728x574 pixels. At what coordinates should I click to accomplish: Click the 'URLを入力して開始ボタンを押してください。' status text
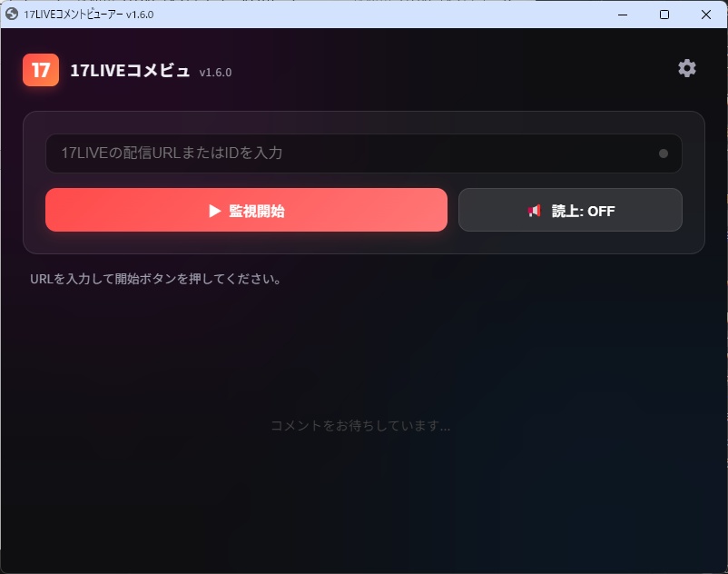[x=155, y=279]
